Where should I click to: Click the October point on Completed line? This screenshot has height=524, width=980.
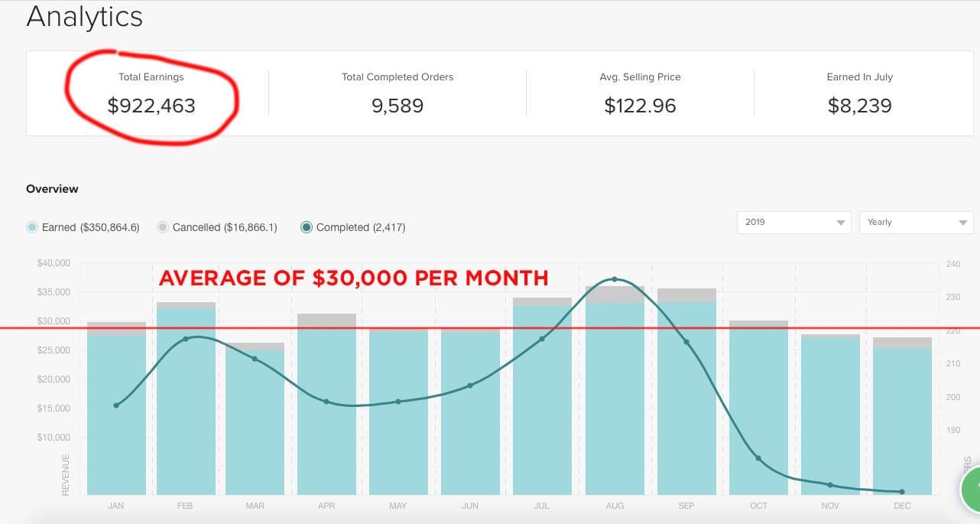pyautogui.click(x=758, y=458)
